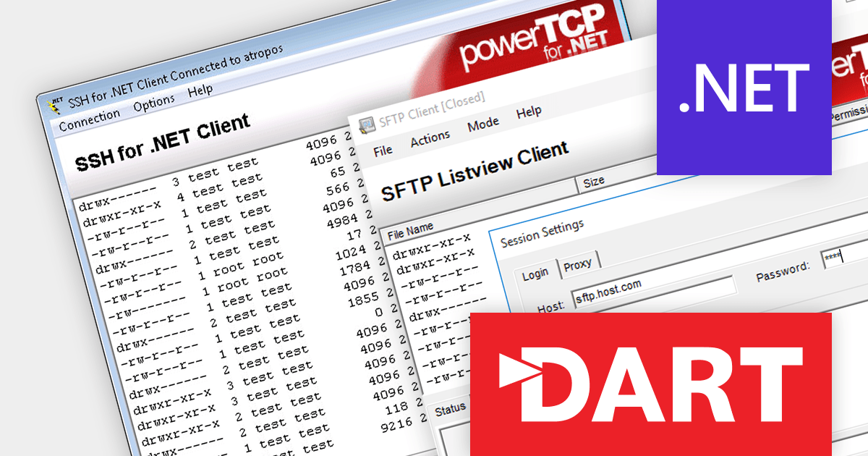Open the Help menu in SSH client
The width and height of the screenshot is (868, 456).
coord(200,91)
